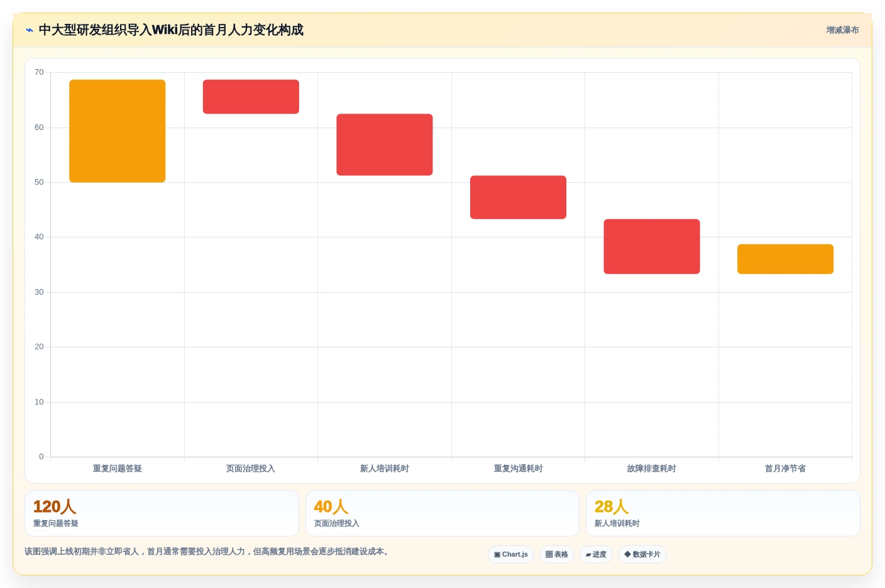Open the 120人 data card
The width and height of the screenshot is (885, 588).
click(x=162, y=513)
